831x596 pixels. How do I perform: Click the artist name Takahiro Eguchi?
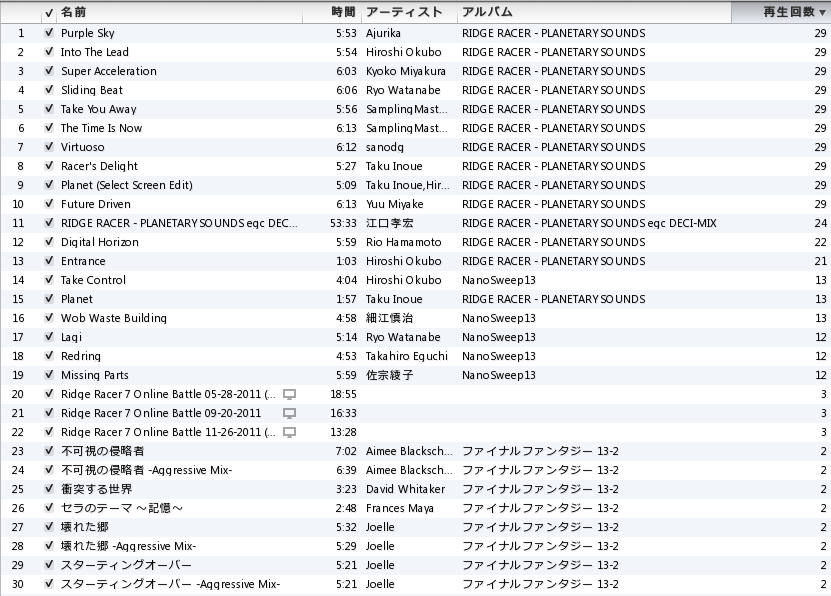[x=406, y=356]
